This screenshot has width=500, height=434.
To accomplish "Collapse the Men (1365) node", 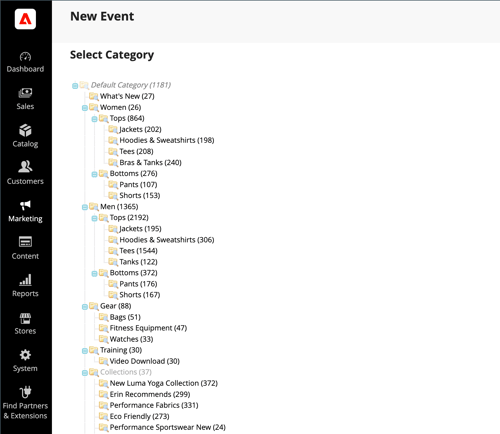I will coord(85,207).
